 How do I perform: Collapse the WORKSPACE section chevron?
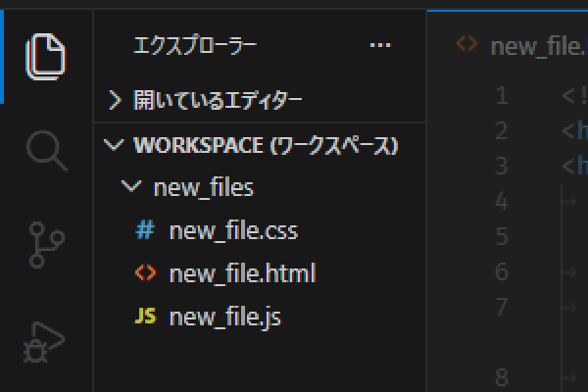pyautogui.click(x=115, y=145)
